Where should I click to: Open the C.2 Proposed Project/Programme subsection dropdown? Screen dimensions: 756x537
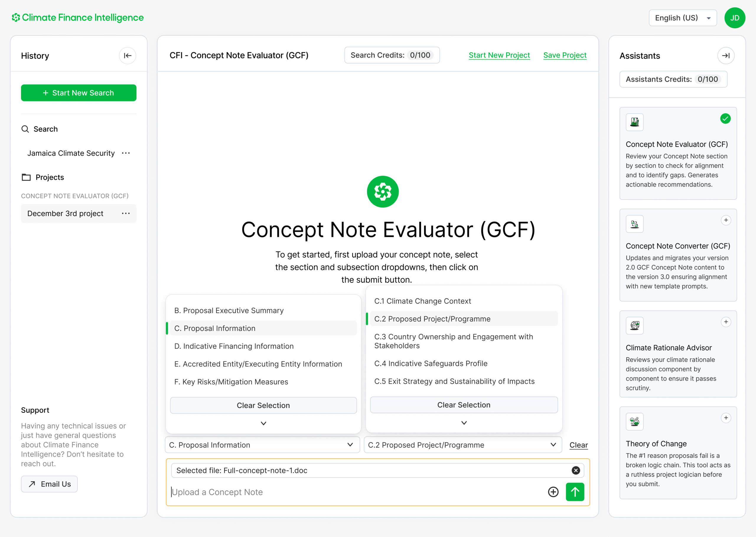point(462,445)
